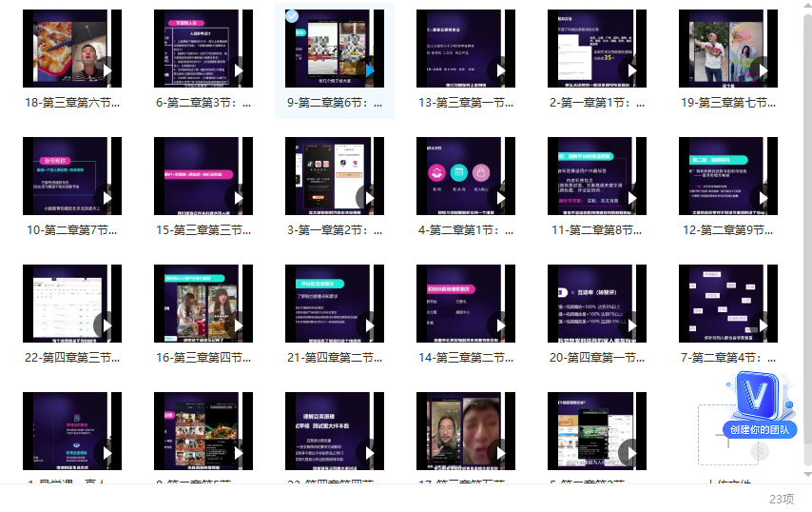Click play icon on 9-第二章第6节 thumbnail
Image resolution: width=812 pixels, height=512 pixels.
pos(369,70)
